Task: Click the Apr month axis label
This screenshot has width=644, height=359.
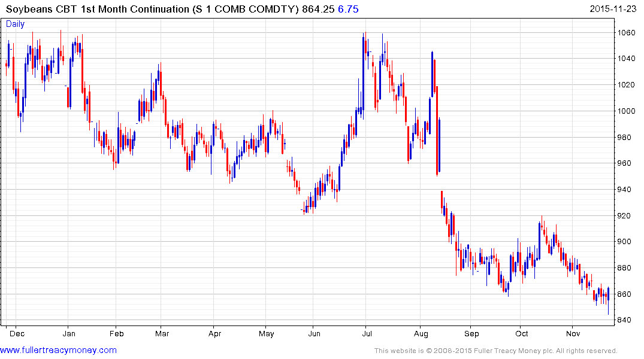Action: [215, 333]
